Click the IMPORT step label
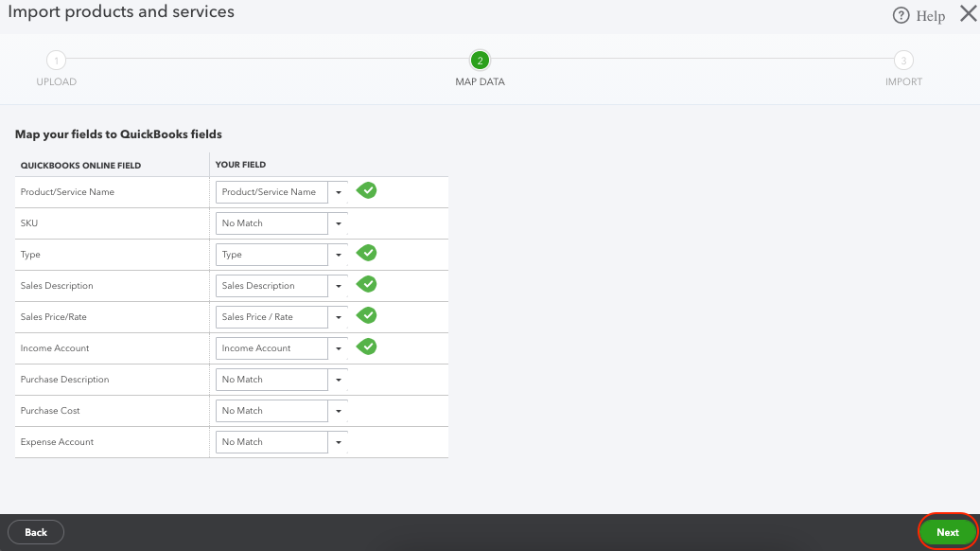The width and height of the screenshot is (980, 551). 903,82
